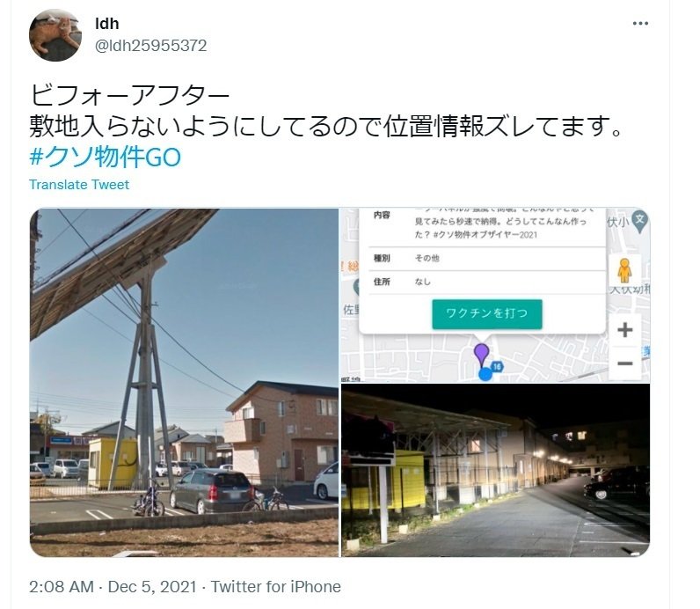The height and width of the screenshot is (609, 700).
Task: Open the daytime street view photo
Action: [184, 383]
